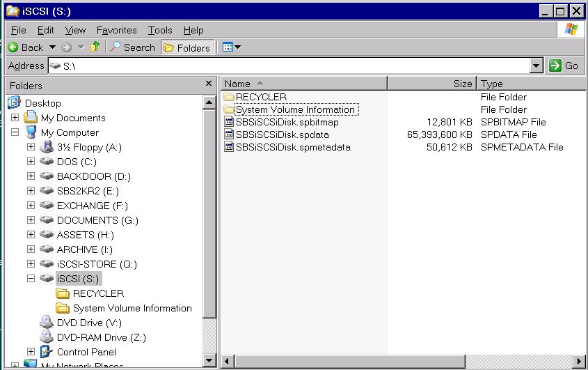
Task: Click the iSCSI-STORE (Q:) drive icon
Action: point(47,263)
